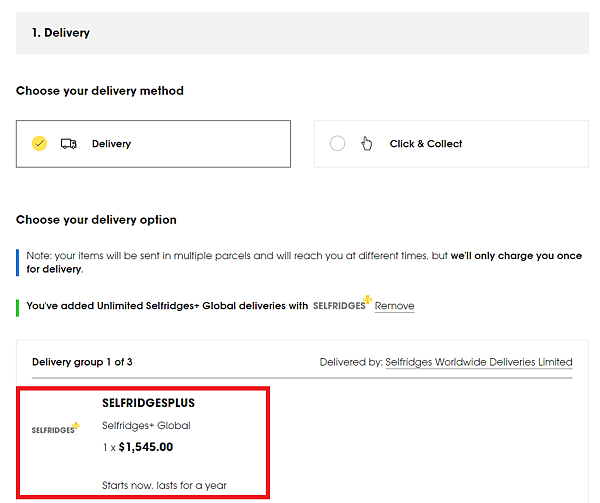Click the hand pointer Click & Collect icon

(366, 144)
